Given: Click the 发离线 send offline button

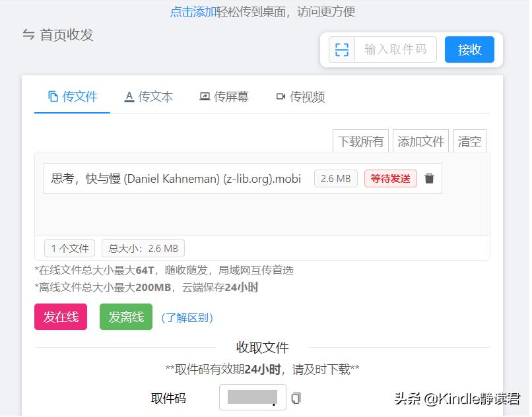Looking at the screenshot, I should pos(125,317).
